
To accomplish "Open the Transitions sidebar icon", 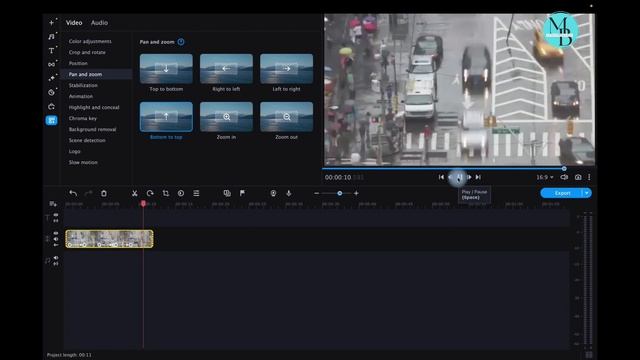I will click(x=51, y=64).
